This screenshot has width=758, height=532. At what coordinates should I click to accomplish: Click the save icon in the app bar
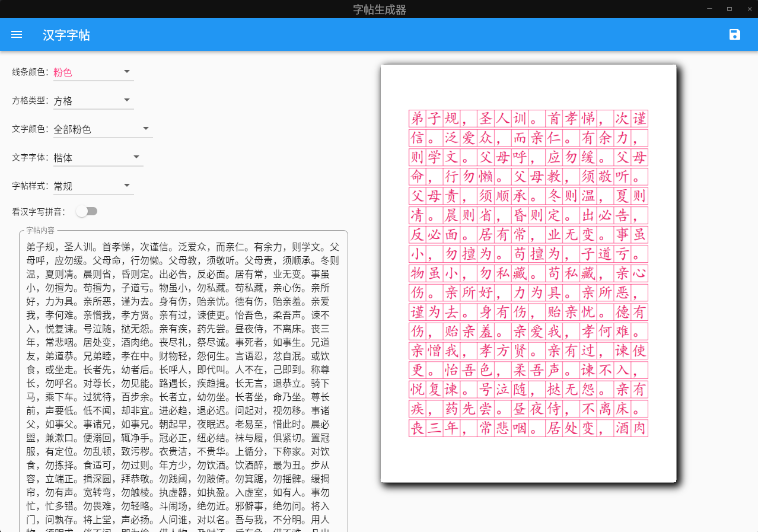(x=735, y=35)
